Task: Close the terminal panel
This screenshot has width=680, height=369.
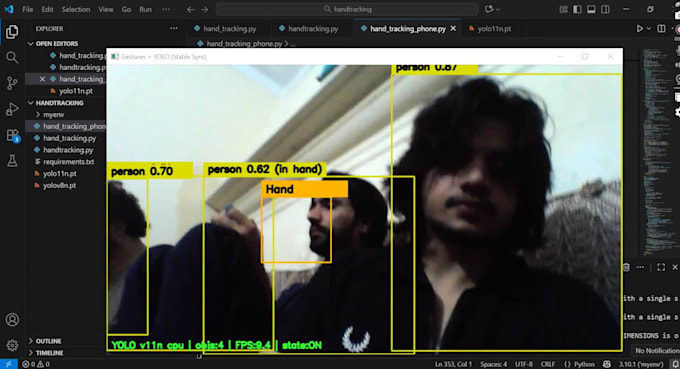Action: (675, 267)
